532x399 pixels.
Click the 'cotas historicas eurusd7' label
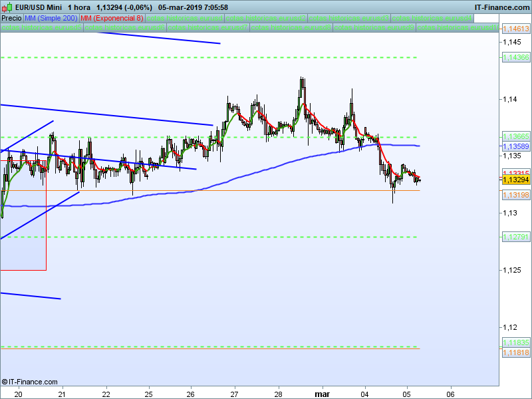click(x=208, y=27)
